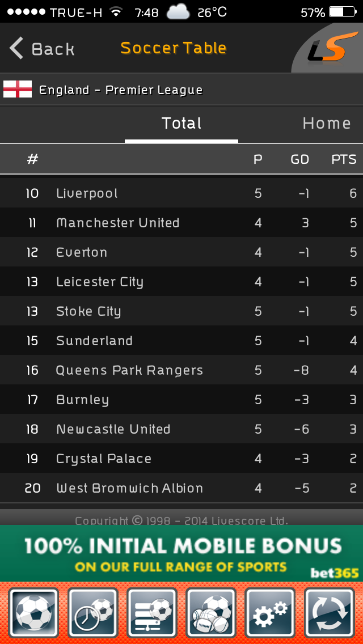This screenshot has width=363, height=644.
Task: Tap the England flag icon
Action: coord(18,90)
